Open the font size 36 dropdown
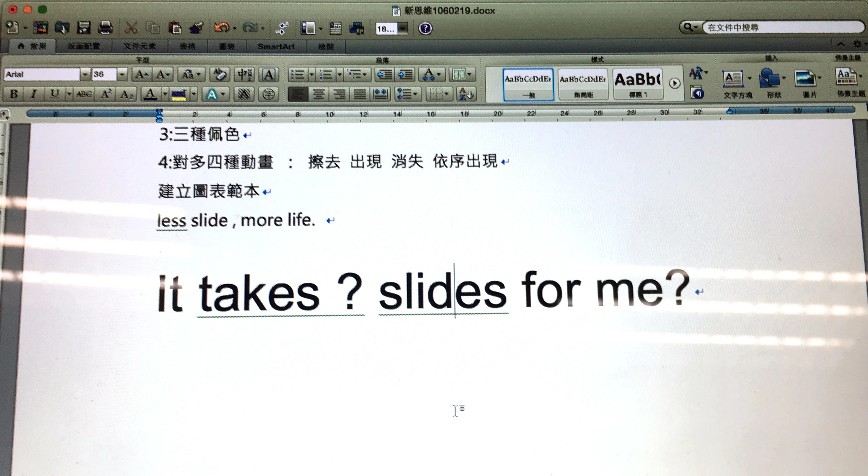This screenshot has height=476, width=868. (x=122, y=74)
